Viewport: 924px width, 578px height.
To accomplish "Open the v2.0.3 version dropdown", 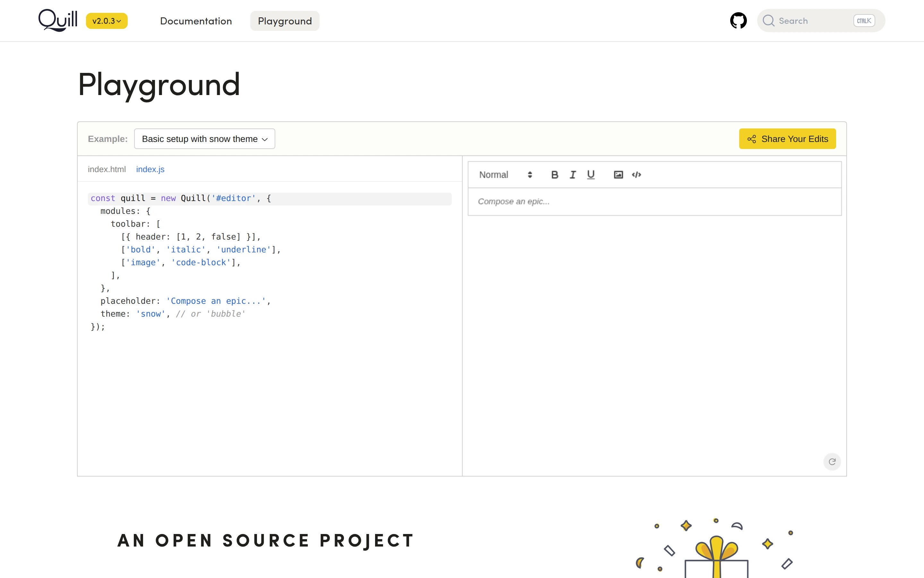I will 107,21.
